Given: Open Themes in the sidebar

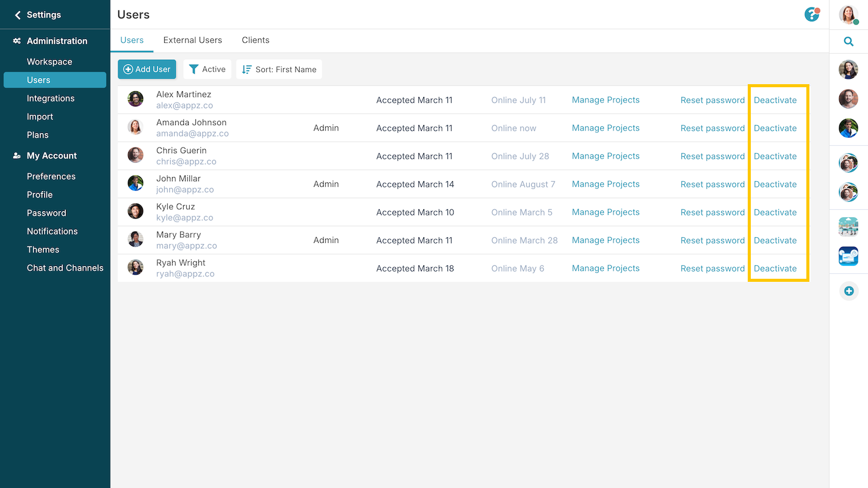Looking at the screenshot, I should pos(43,249).
